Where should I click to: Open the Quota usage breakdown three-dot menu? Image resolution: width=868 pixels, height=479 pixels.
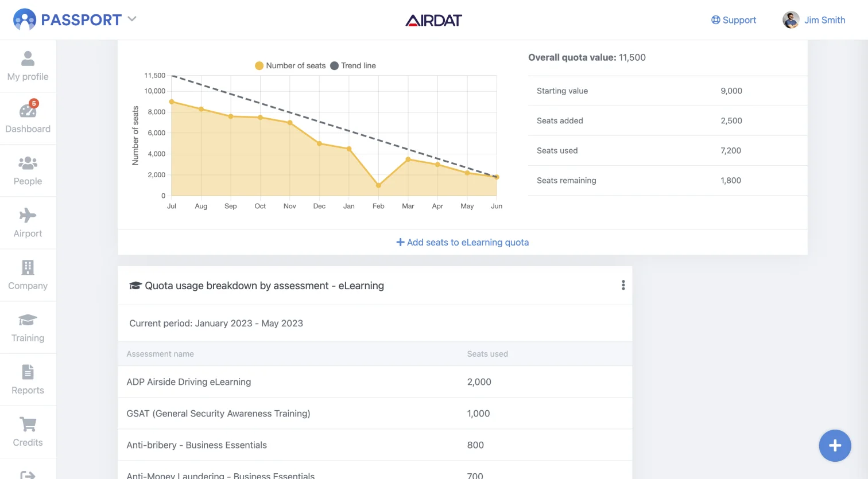(x=623, y=285)
